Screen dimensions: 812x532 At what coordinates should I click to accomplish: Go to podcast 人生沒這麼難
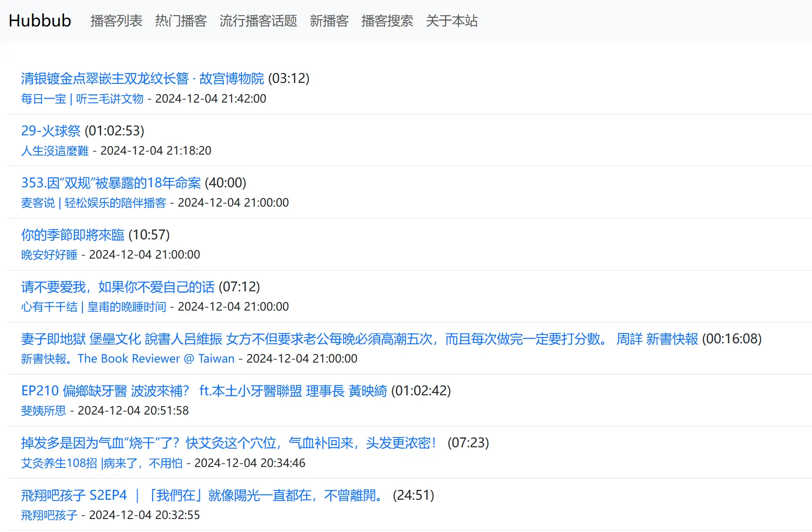pos(55,151)
